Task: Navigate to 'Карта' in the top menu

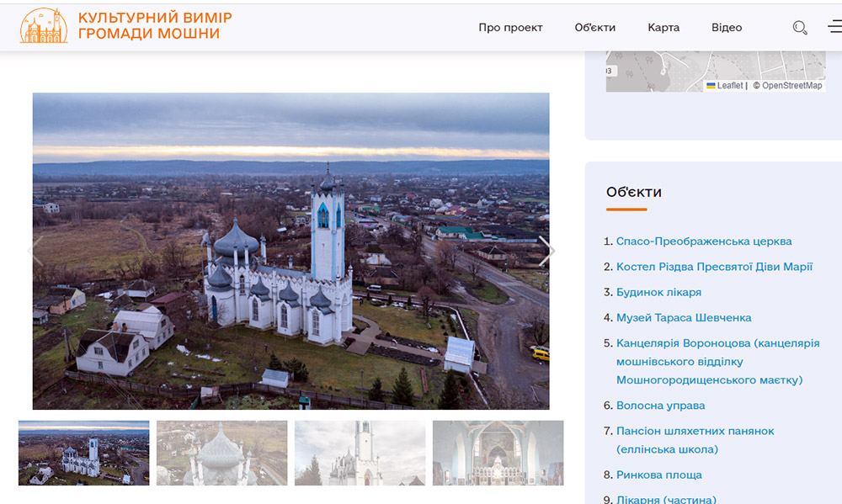Action: (663, 28)
